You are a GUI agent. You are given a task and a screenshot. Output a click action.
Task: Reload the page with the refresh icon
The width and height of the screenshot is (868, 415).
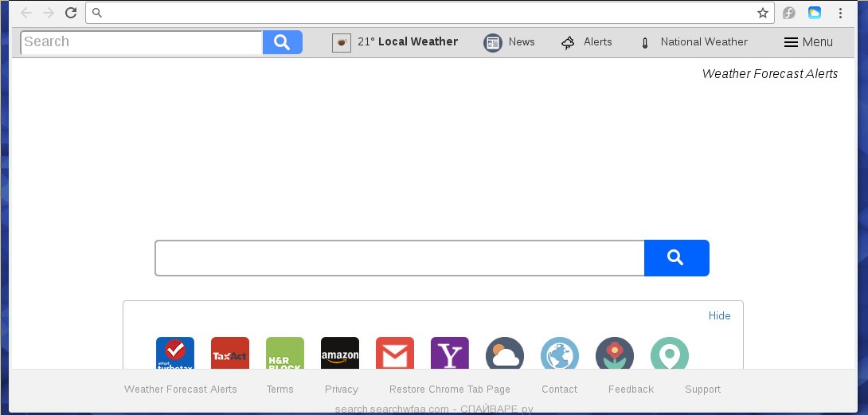coord(71,13)
